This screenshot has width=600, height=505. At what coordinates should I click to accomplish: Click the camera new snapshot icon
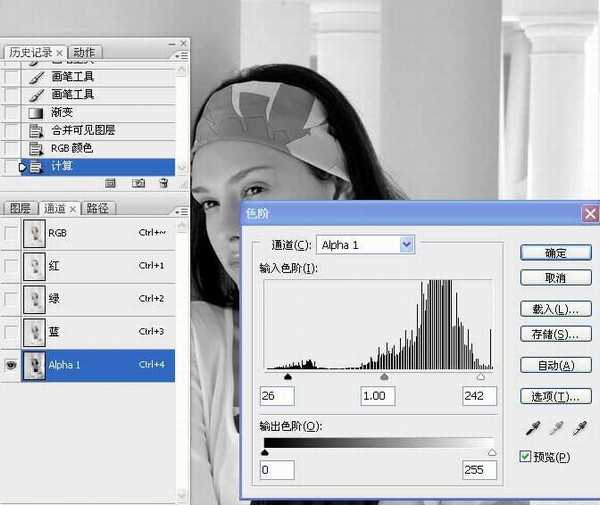click(x=138, y=183)
